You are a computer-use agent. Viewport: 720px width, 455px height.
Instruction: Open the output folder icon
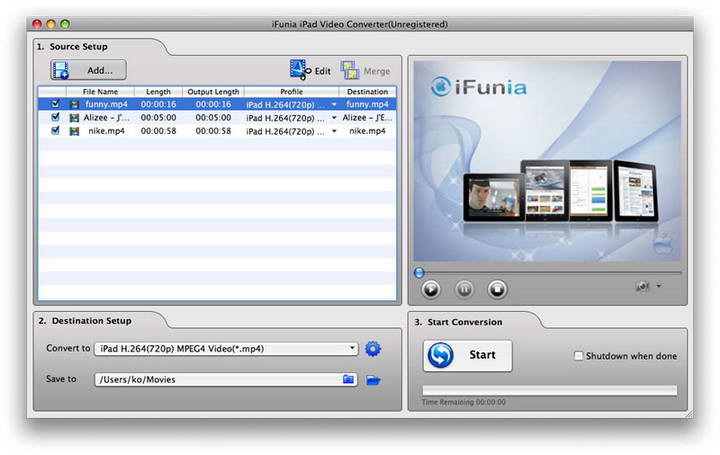click(373, 380)
